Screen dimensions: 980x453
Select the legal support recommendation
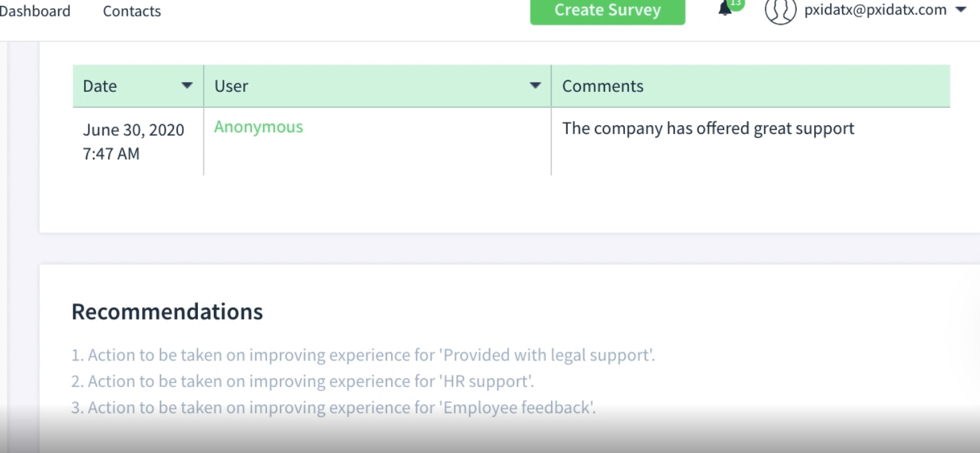(363, 355)
